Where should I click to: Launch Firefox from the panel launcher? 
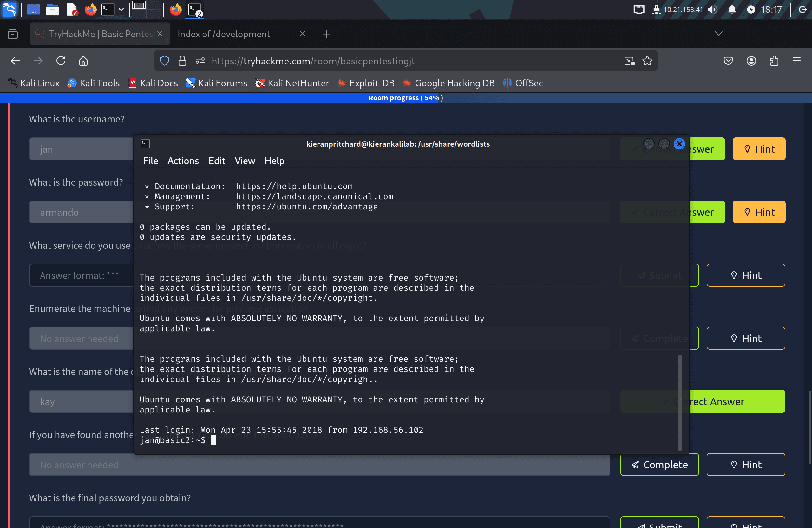pyautogui.click(x=90, y=10)
